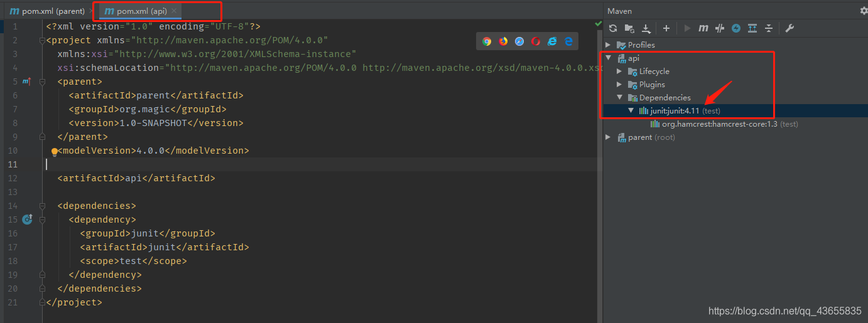Click Download Sources and Documentation icon
Image resolution: width=868 pixels, height=323 pixels.
(646, 28)
